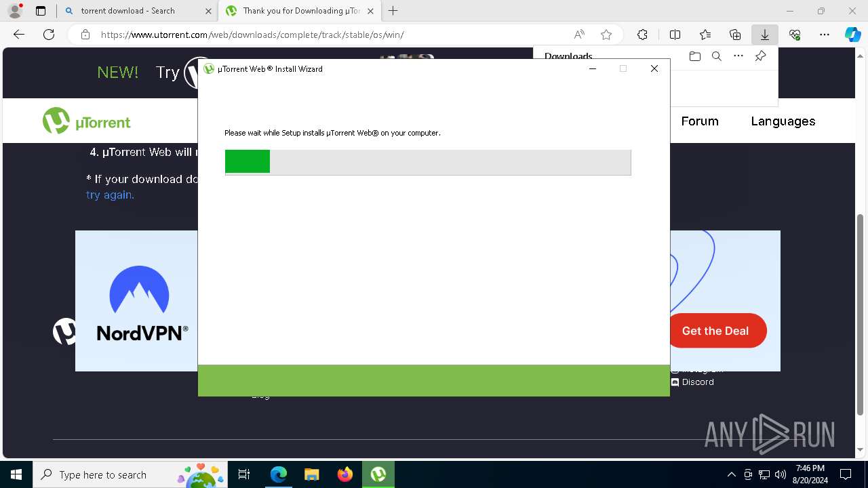
Task: Click the NEW! banner text
Action: pyautogui.click(x=117, y=73)
